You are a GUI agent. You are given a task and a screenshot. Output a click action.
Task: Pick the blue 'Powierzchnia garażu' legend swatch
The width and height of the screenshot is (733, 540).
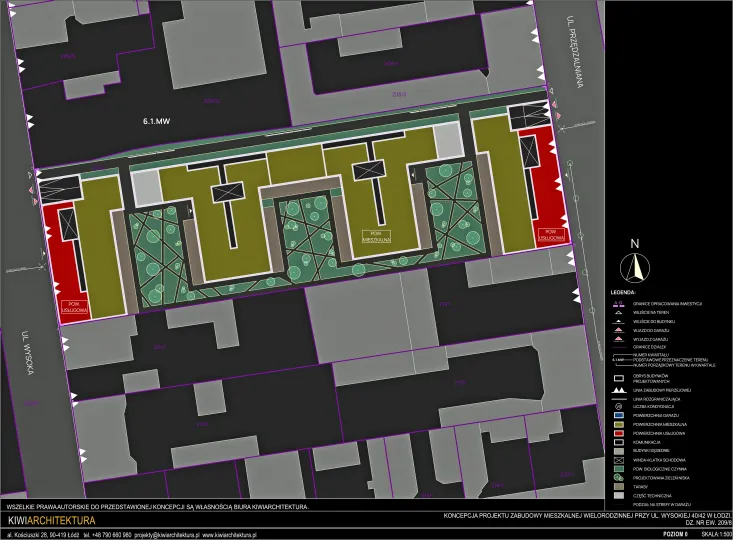(618, 415)
